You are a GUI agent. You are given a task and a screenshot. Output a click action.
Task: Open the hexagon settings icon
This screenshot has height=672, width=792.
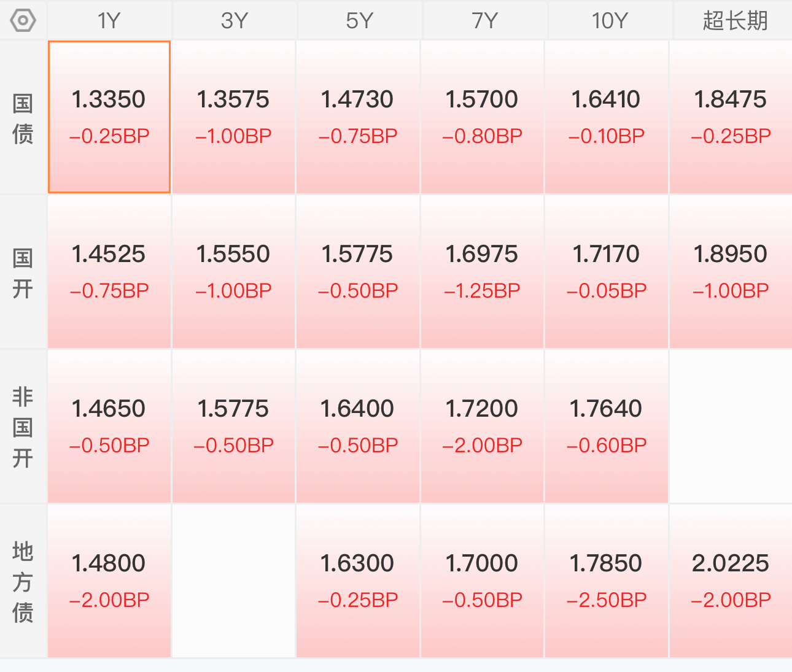coord(23,21)
